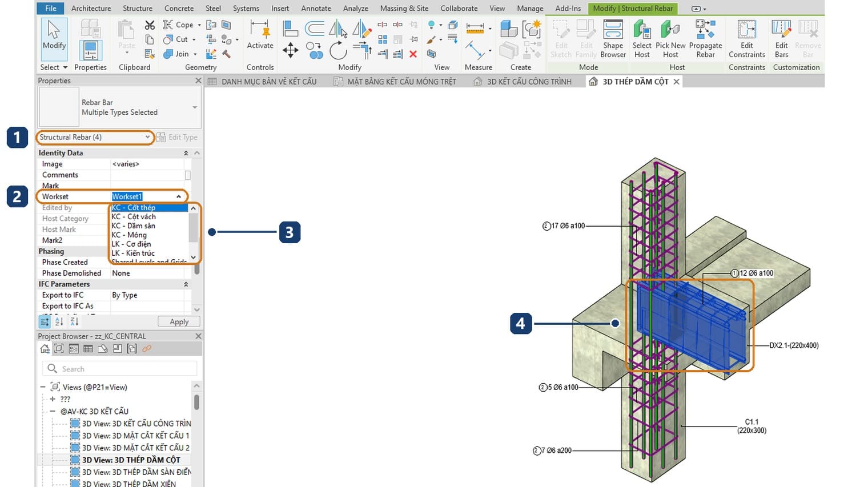This screenshot has height=487, width=868.
Task: Switch to the Annotate ribbon tab
Action: click(x=316, y=9)
